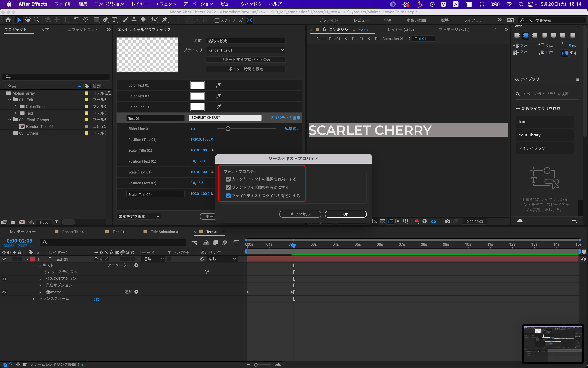This screenshot has width=588, height=368.
Task: Select the Zoom magnifier tool
Action: coord(37,20)
